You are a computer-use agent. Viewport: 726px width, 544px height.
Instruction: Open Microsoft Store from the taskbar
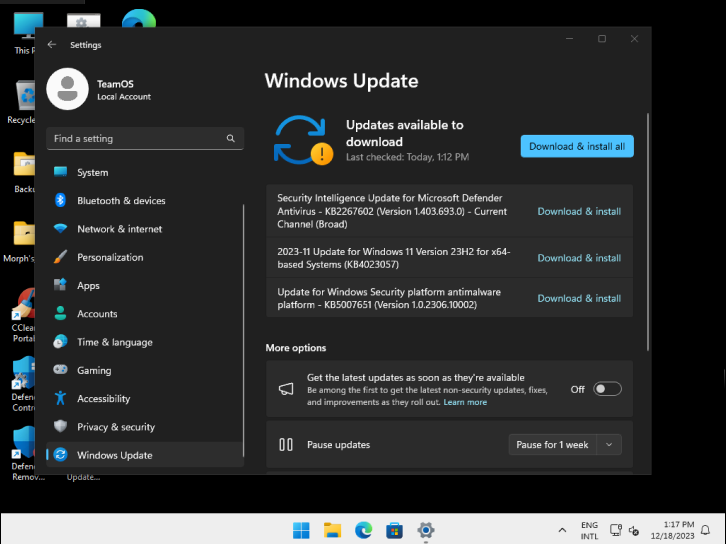pyautogui.click(x=394, y=530)
